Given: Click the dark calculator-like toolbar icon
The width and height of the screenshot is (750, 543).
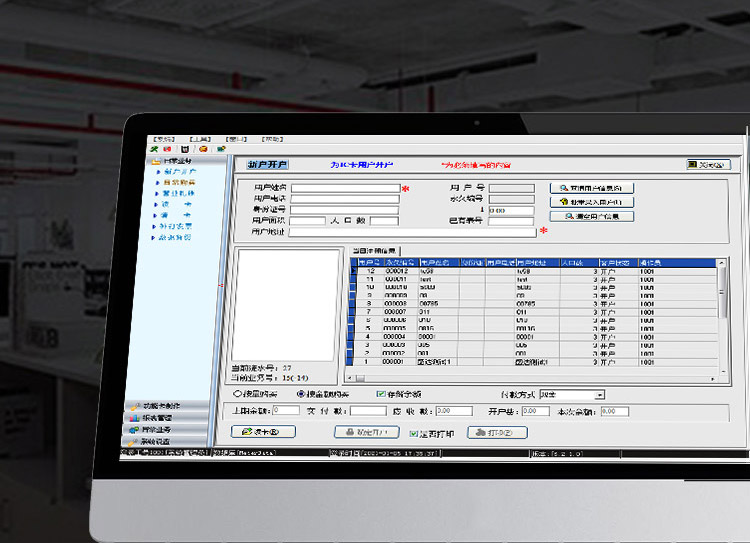Looking at the screenshot, I should point(185,149).
